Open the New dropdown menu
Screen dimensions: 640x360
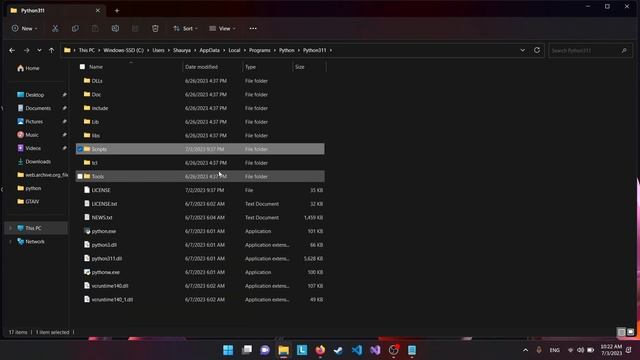click(24, 29)
